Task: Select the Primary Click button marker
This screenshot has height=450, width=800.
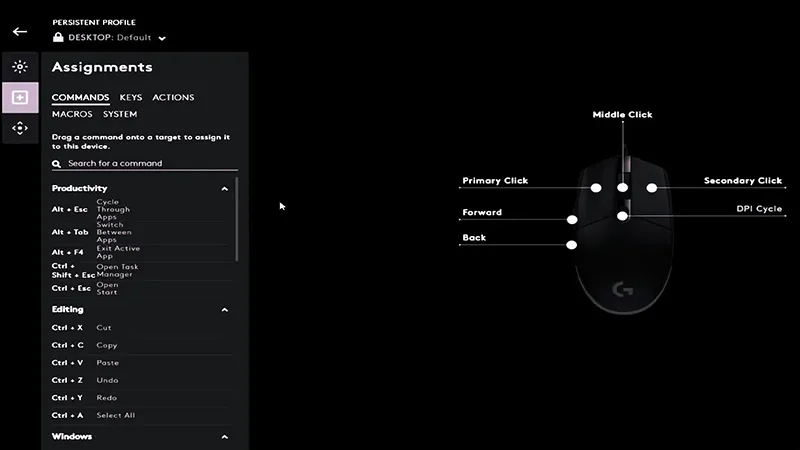Action: point(596,187)
